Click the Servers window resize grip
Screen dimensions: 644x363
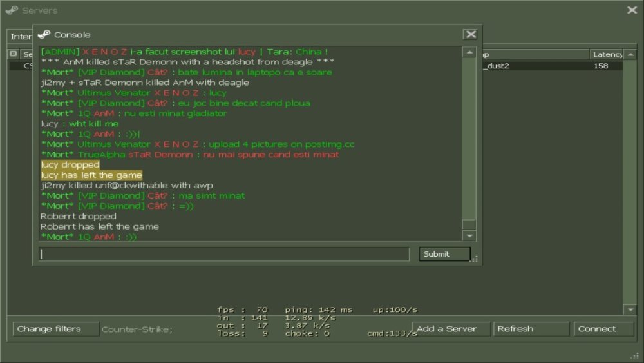pos(635,356)
